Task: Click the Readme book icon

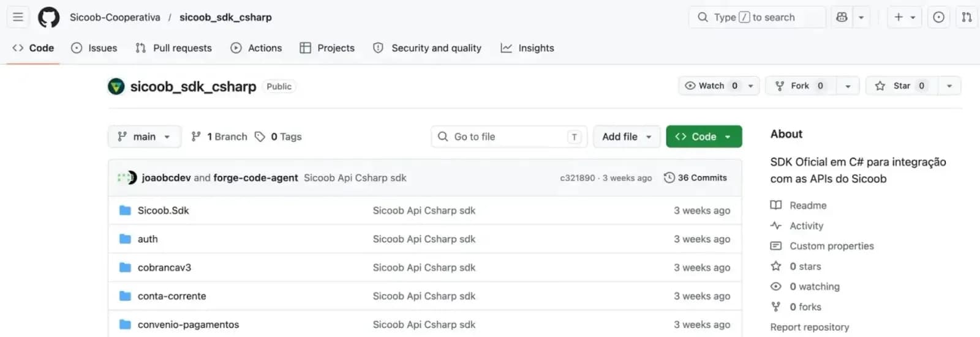Action: click(776, 206)
